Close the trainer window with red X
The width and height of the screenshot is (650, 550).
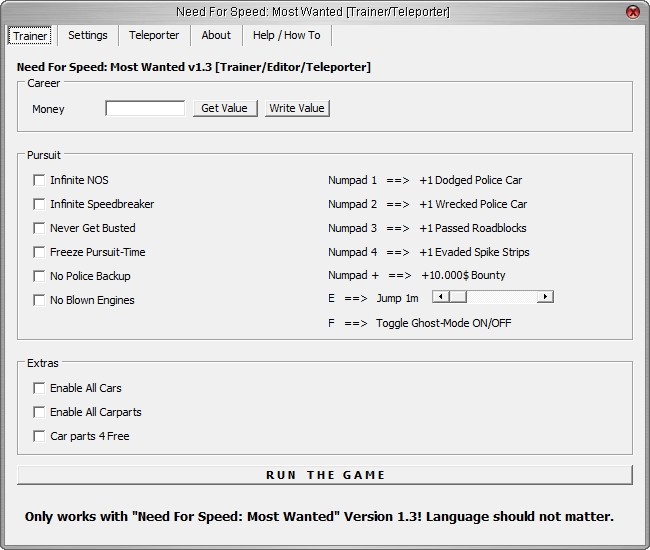[x=633, y=12]
